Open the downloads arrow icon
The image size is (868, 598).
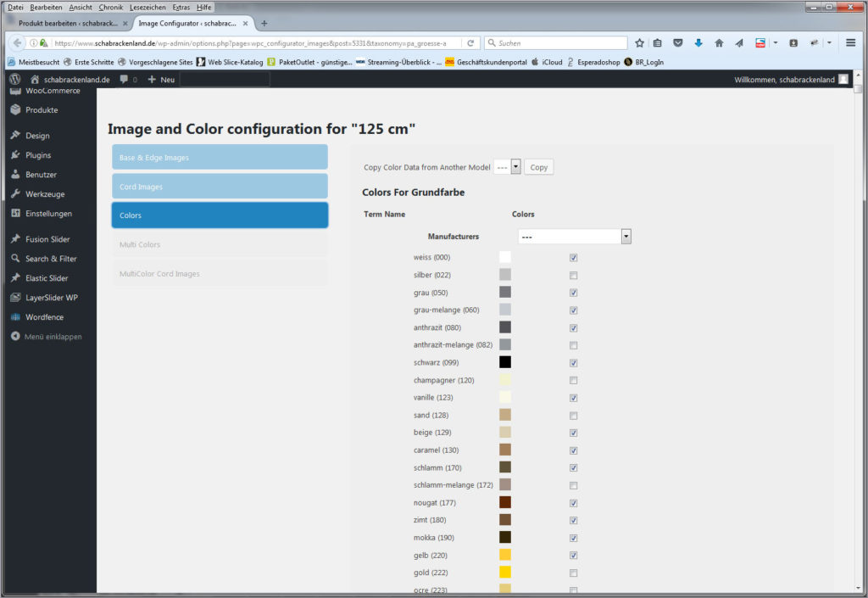point(698,43)
